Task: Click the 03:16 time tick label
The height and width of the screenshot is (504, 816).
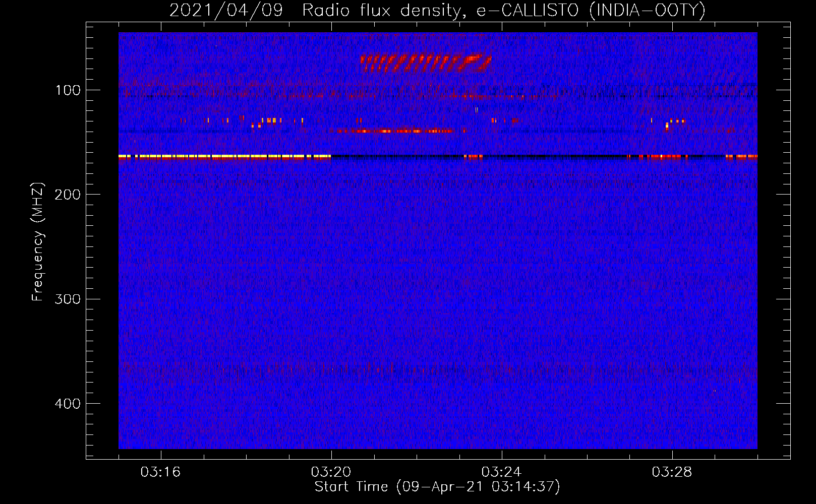Action: (x=160, y=472)
